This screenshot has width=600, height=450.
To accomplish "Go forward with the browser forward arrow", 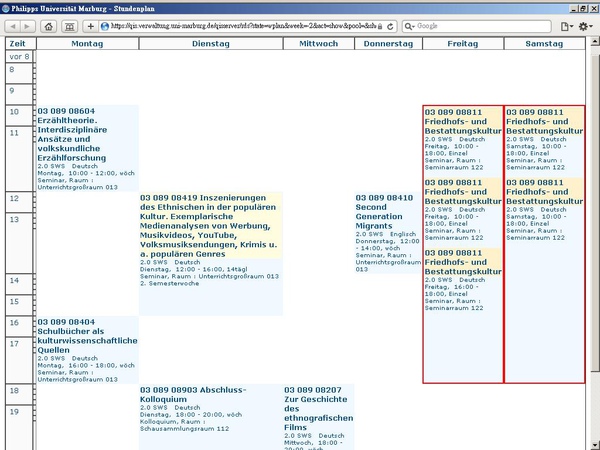I will pos(28,26).
